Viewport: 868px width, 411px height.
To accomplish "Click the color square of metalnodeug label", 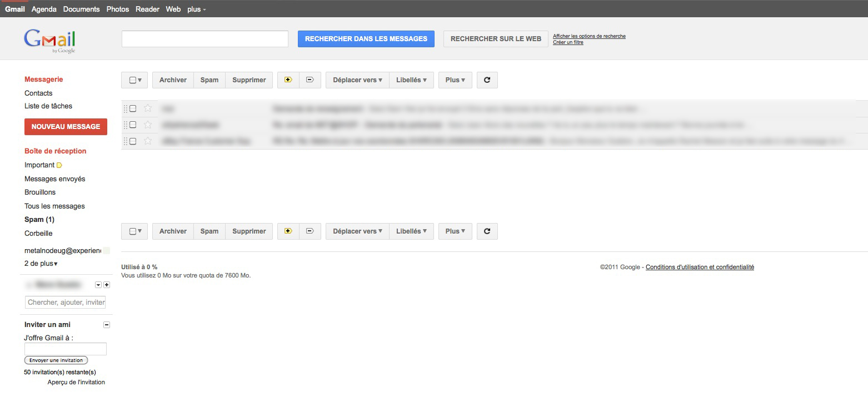I will tap(107, 251).
